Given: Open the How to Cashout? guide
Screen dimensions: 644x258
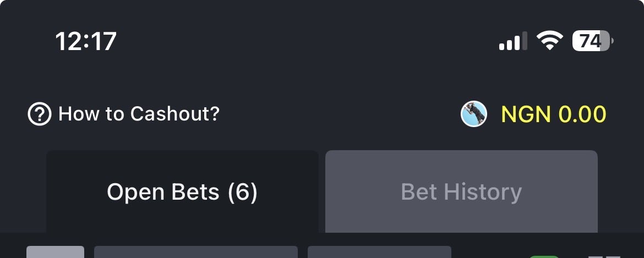Looking at the screenshot, I should (139, 114).
